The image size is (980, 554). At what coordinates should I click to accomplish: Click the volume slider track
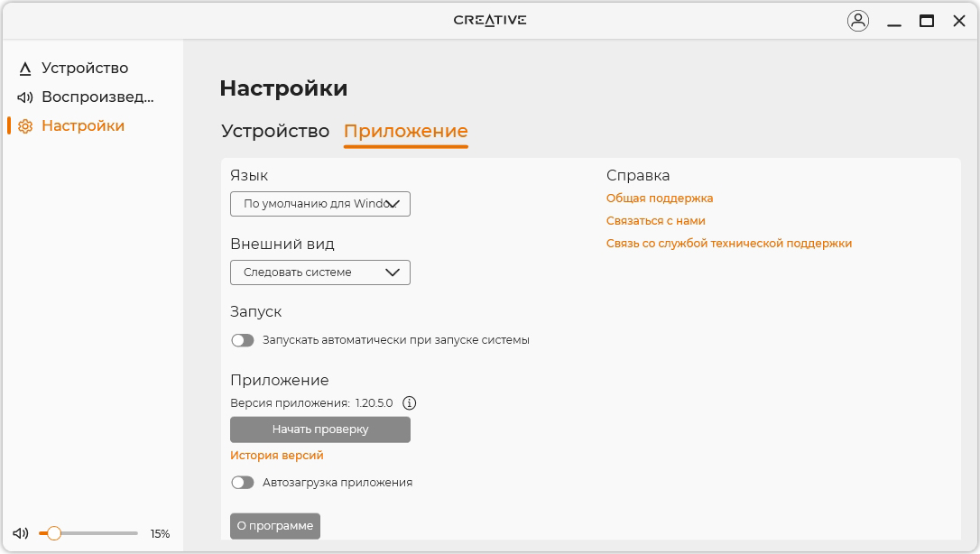click(x=88, y=533)
